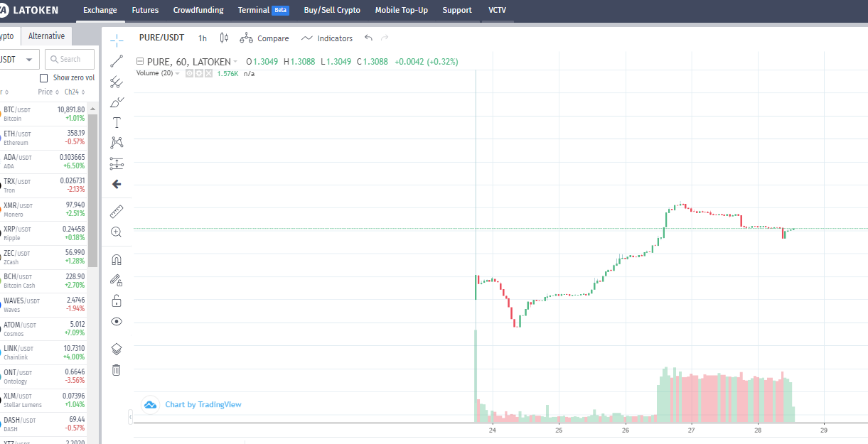Enable Show zero vol checkbox
This screenshot has width=868, height=444.
coord(44,77)
